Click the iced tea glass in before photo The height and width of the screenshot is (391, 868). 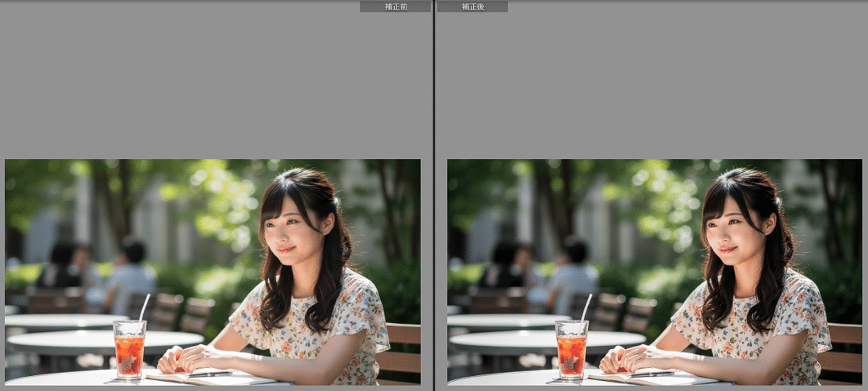pos(129,350)
